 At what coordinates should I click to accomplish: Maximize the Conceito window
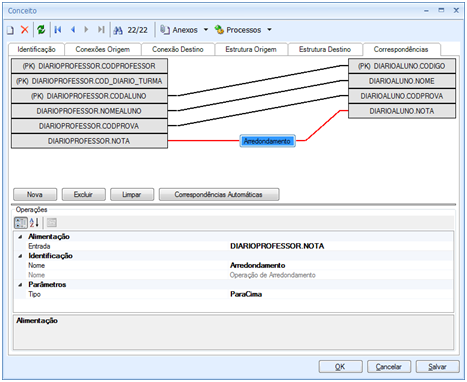(441, 10)
